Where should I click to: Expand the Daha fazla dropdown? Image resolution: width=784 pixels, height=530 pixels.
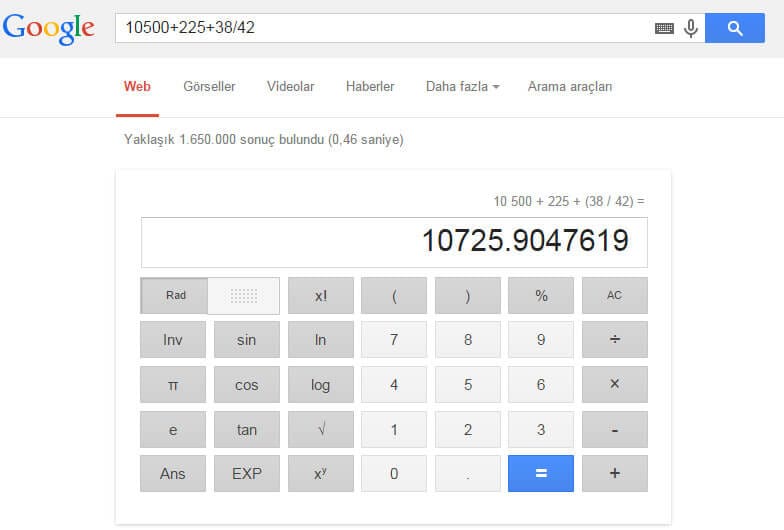(462, 87)
